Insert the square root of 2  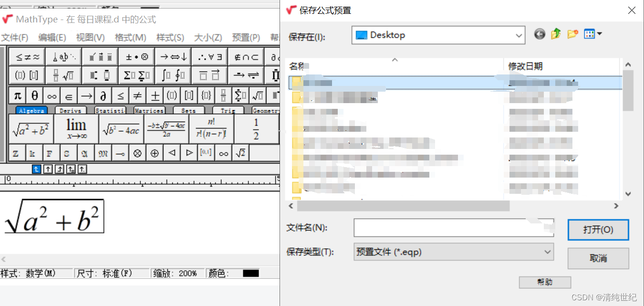(x=240, y=153)
